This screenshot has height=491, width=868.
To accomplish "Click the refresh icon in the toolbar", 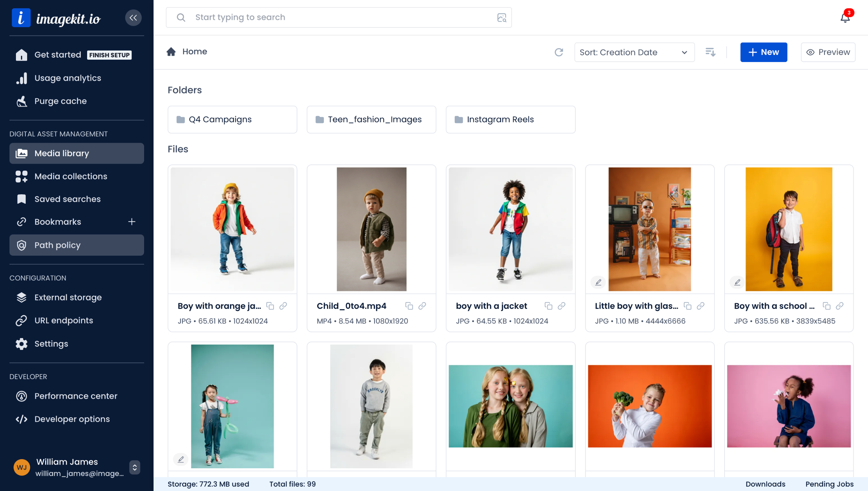I will [559, 52].
